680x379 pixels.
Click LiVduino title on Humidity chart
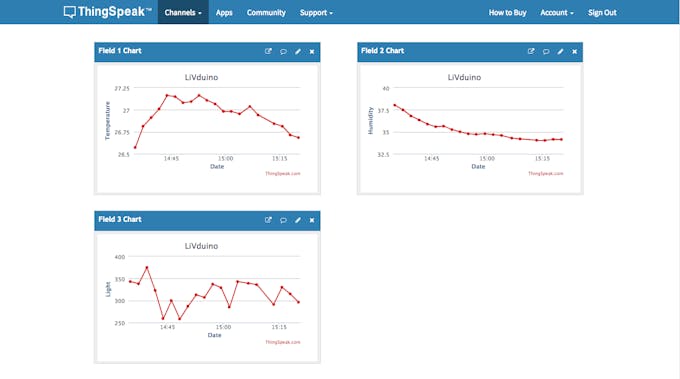pos(464,77)
